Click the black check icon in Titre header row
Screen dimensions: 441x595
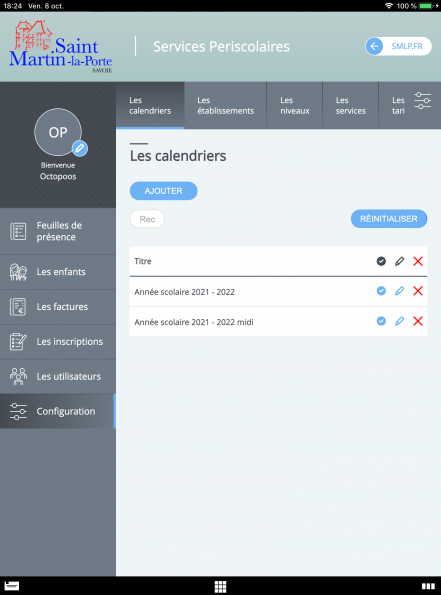pyautogui.click(x=381, y=261)
